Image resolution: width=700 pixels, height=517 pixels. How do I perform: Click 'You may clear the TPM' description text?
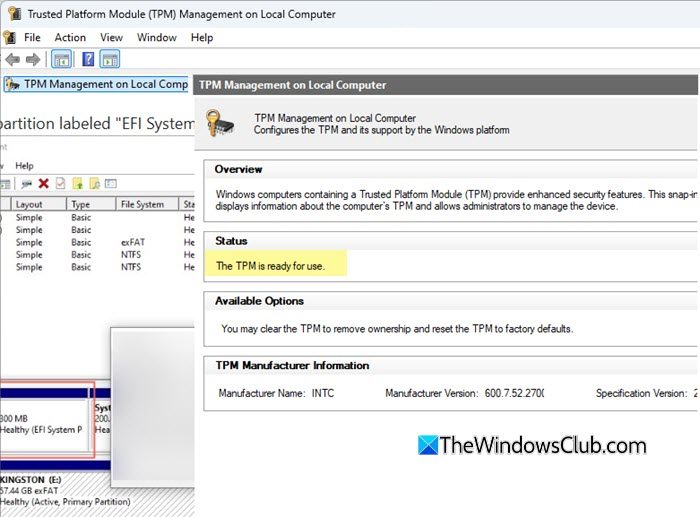(x=397, y=329)
